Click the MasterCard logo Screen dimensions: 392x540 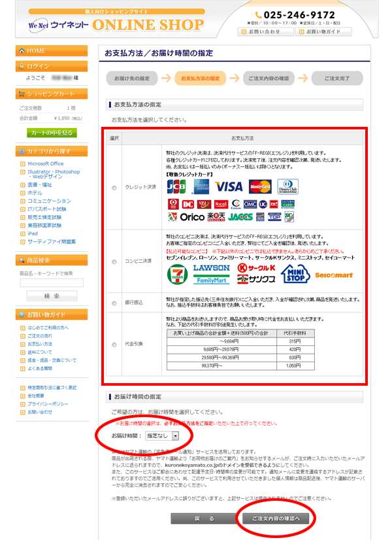pos(260,187)
